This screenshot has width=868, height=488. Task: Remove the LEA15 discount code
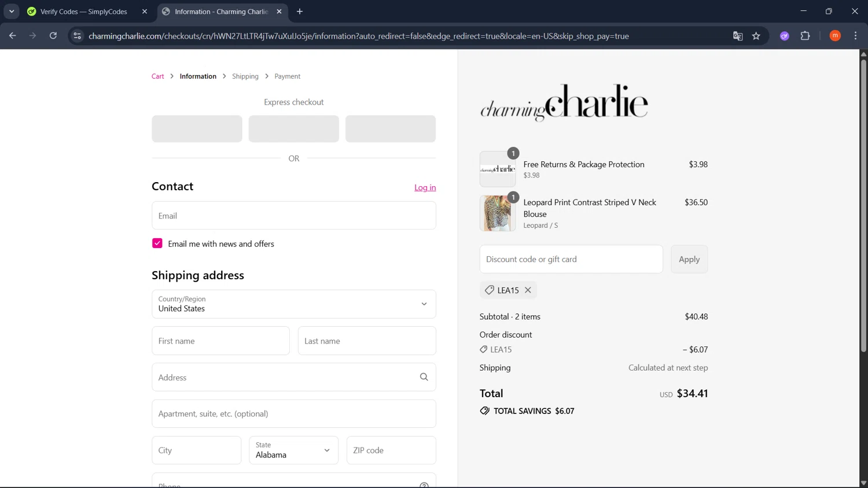click(x=528, y=290)
